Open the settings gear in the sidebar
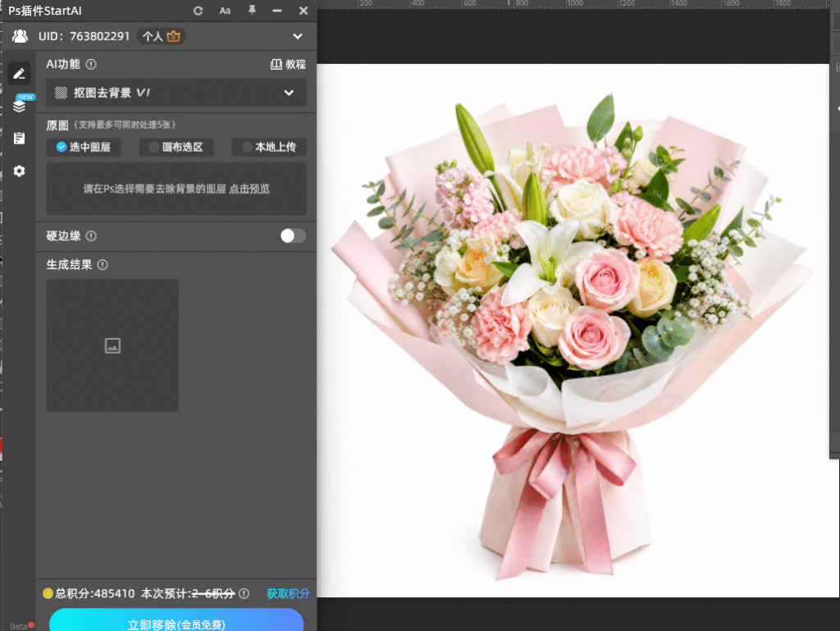 [x=20, y=171]
